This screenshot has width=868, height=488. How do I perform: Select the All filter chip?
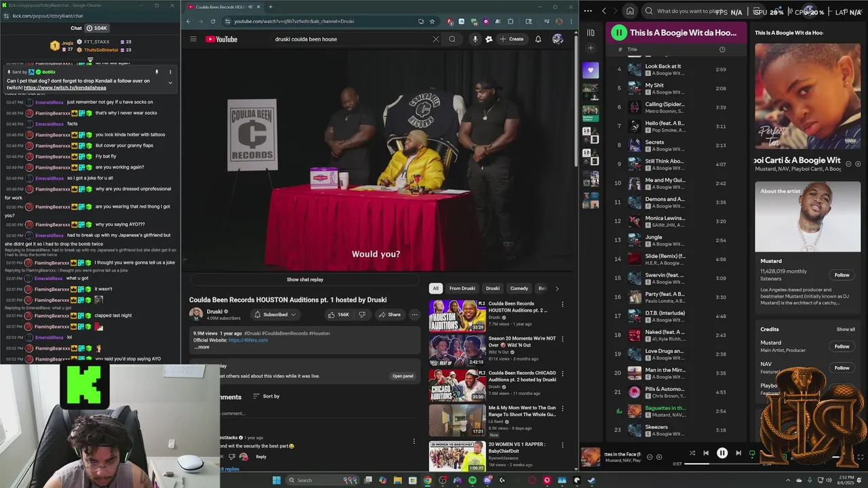[435, 288]
